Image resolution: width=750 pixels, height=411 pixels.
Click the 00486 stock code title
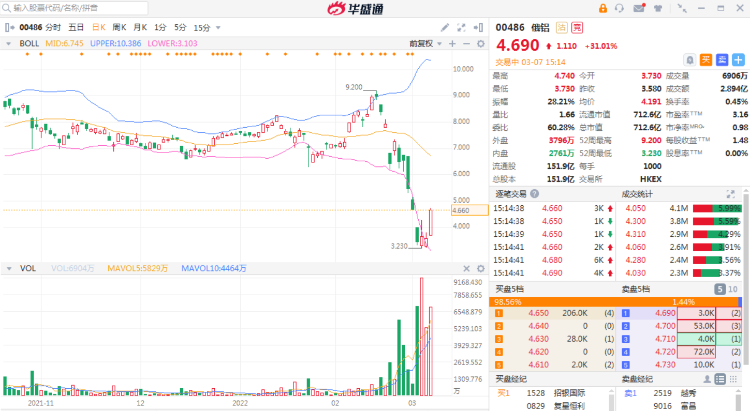point(510,28)
